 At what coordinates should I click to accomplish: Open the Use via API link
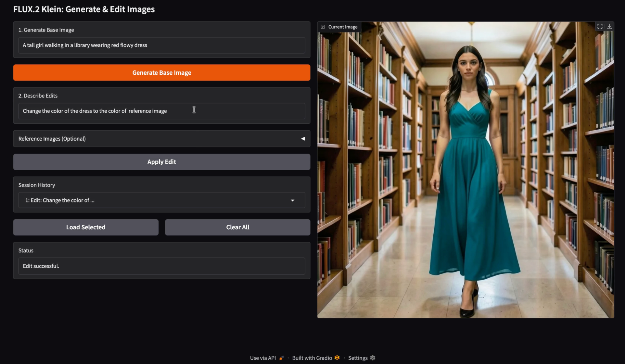(263, 358)
